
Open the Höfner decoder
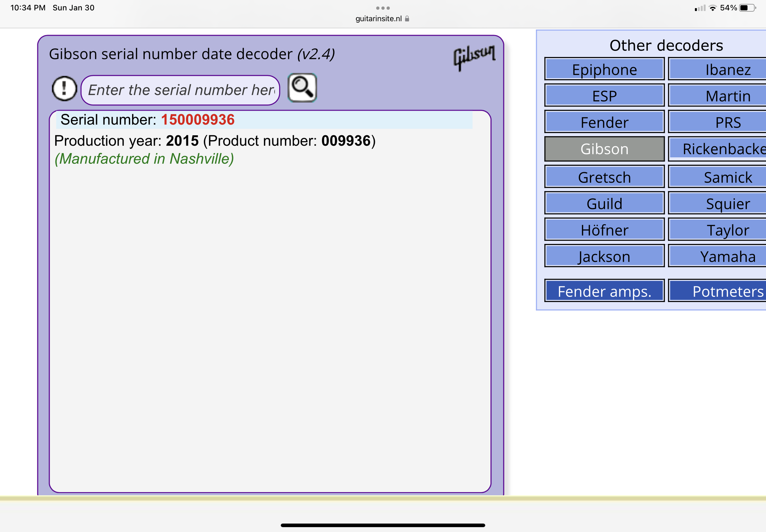pyautogui.click(x=604, y=229)
